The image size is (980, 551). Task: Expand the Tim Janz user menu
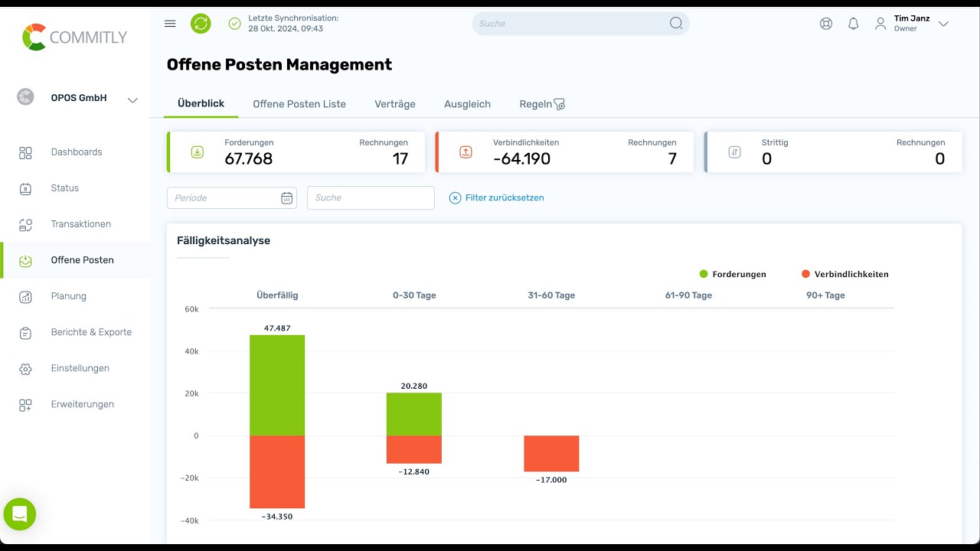point(943,24)
